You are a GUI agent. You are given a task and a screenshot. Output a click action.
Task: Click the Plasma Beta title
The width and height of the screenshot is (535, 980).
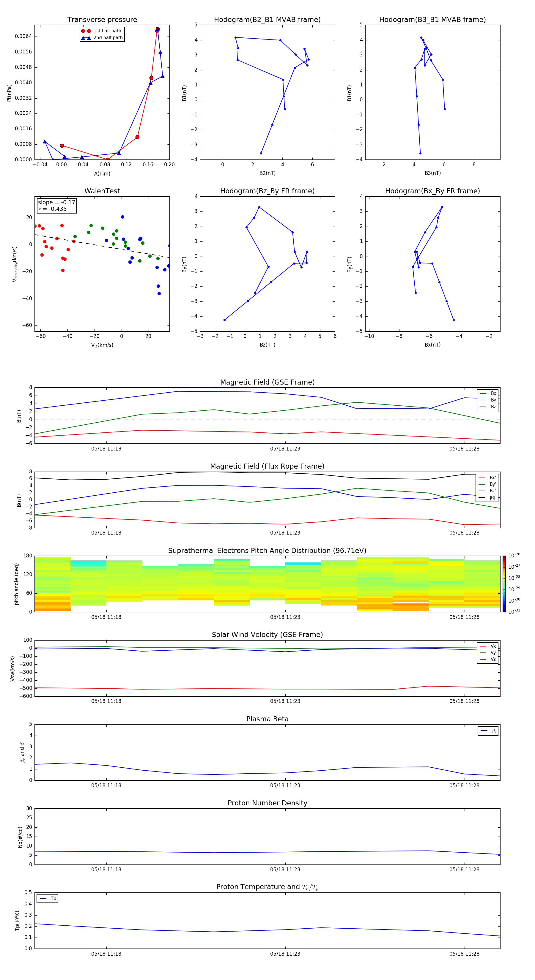pos(267,719)
